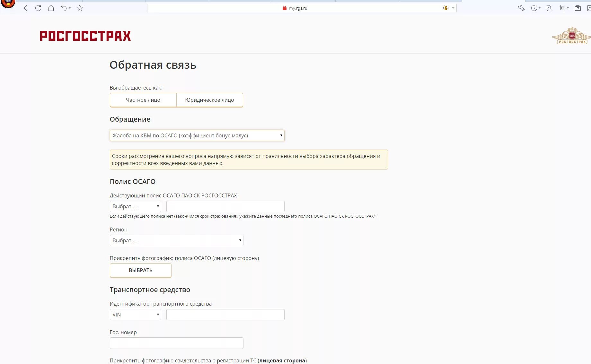Screen dimensions: 591x364
Task: Click the Гос. номер input field
Action: point(176,343)
